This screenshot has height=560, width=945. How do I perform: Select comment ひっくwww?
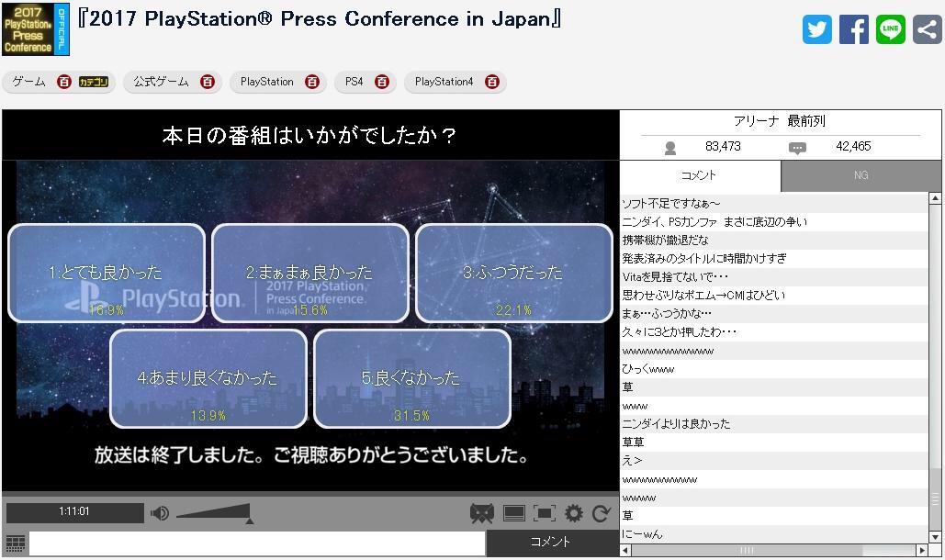pyautogui.click(x=774, y=368)
